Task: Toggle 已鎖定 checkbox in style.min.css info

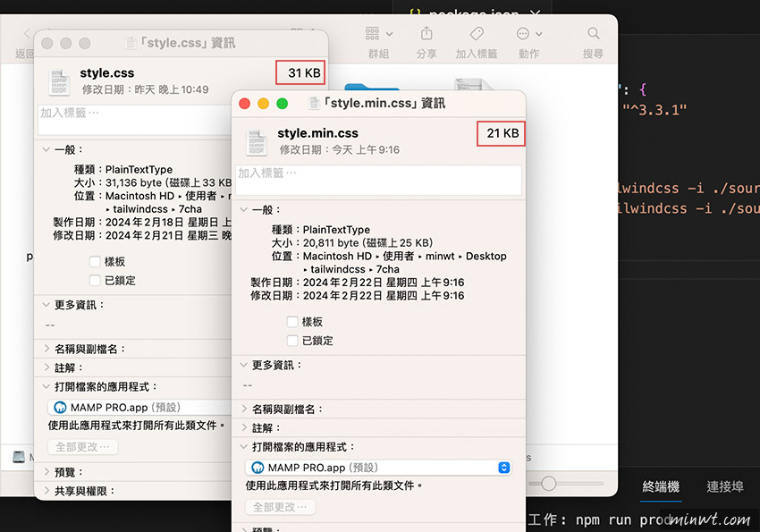Action: pos(292,341)
